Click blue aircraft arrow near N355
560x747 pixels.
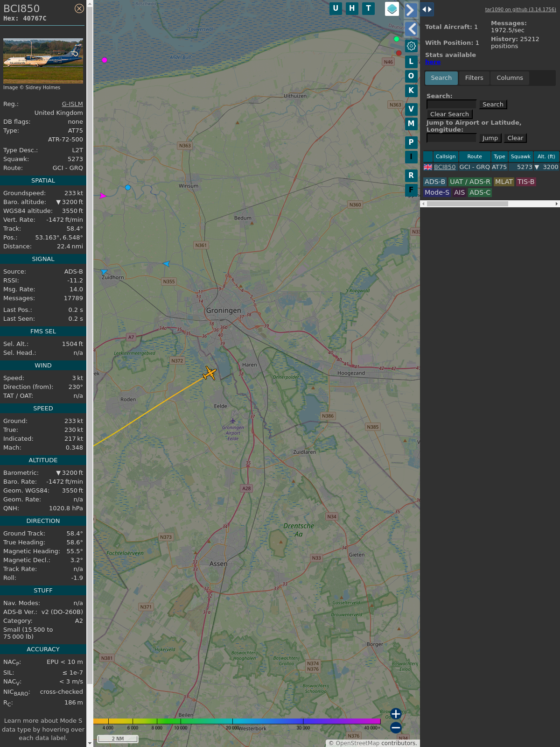[x=166, y=264]
